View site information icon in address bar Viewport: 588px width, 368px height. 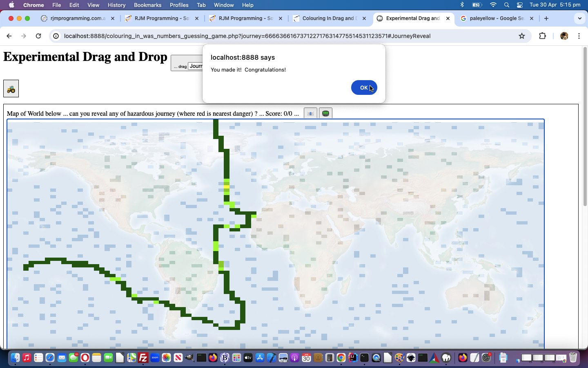point(56,36)
